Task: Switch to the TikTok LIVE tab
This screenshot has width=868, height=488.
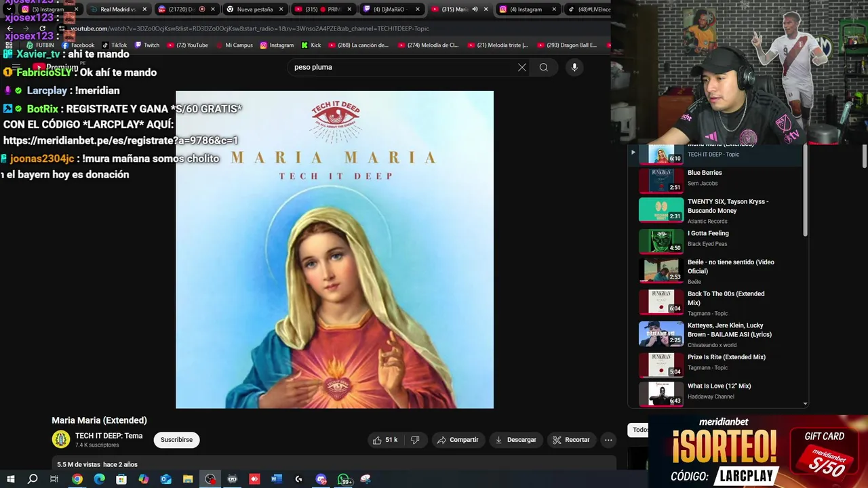Action: 587,9
